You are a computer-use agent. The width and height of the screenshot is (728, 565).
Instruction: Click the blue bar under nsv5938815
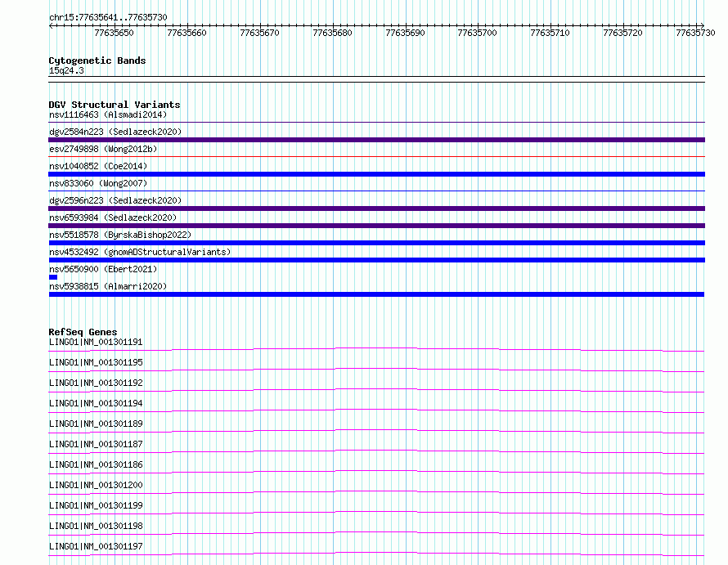[x=376, y=294]
